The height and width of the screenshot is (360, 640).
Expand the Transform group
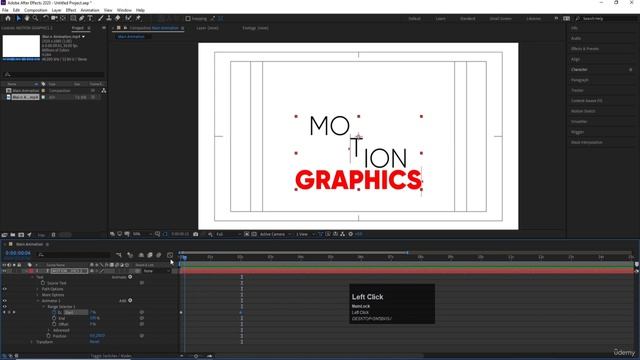[x=32, y=342]
